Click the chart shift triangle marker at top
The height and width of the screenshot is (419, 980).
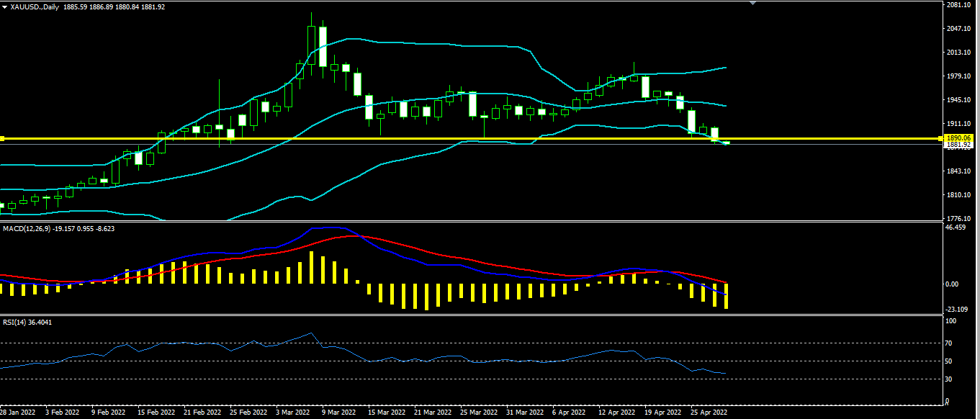[x=753, y=3]
